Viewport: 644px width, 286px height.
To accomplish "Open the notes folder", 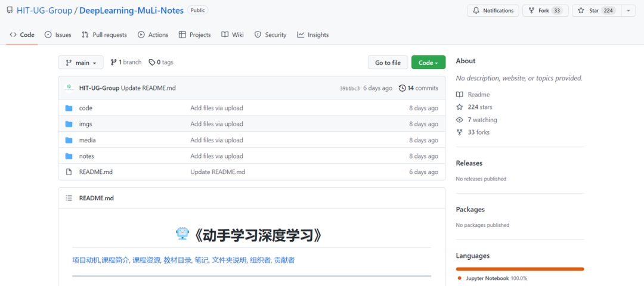I will [86, 156].
